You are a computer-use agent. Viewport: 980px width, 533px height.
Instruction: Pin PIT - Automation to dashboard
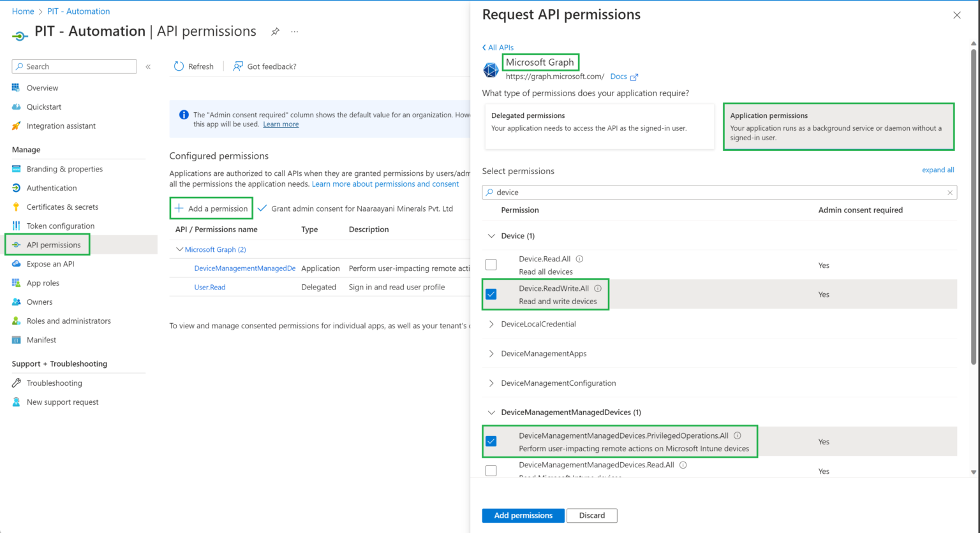click(x=275, y=31)
